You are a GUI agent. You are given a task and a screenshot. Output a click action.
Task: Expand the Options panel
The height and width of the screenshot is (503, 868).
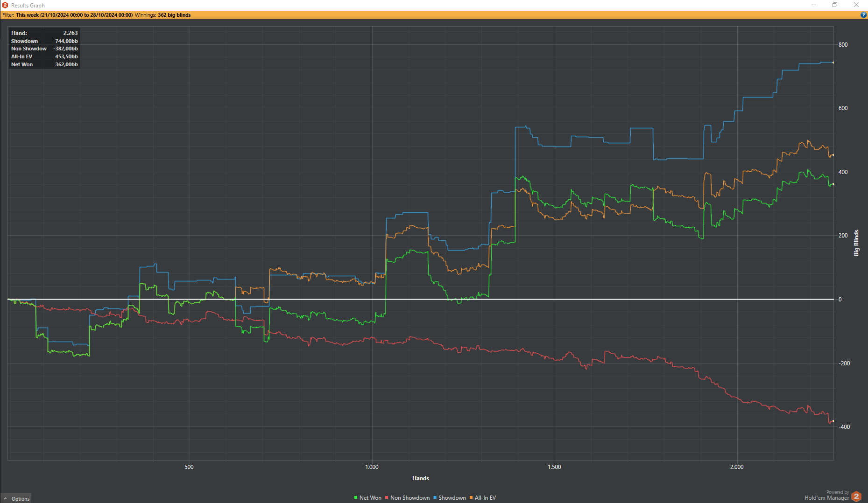click(16, 498)
